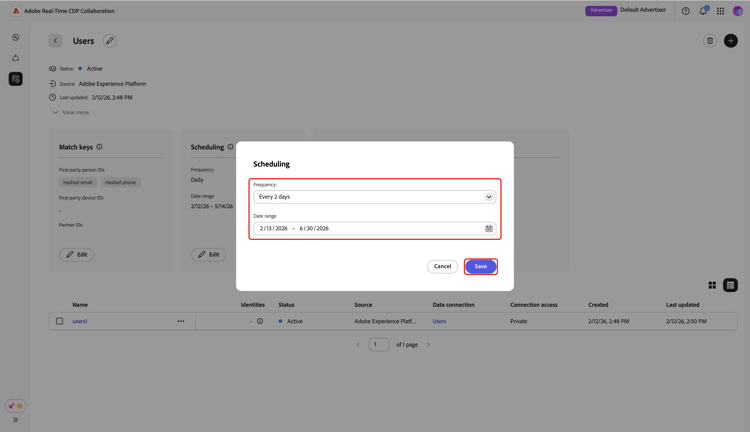Click Cancel in the Scheduling dialog
This screenshot has height=432, width=750.
click(x=442, y=266)
